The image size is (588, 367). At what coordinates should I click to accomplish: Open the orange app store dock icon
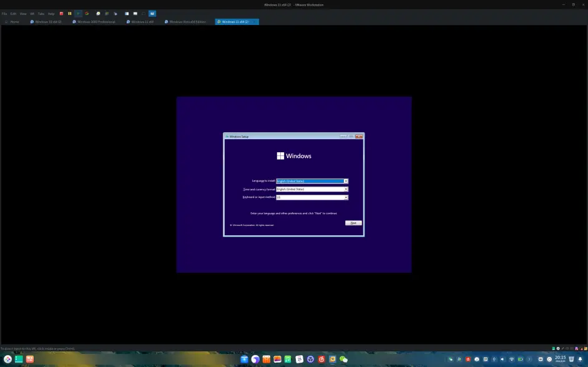267,359
